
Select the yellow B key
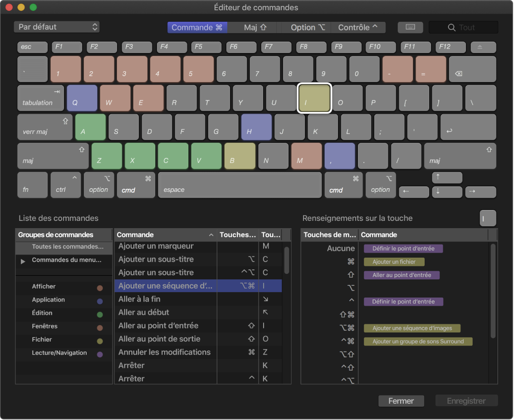click(240, 156)
